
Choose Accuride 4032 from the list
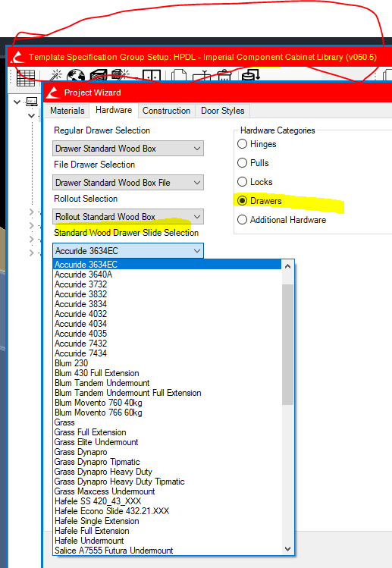(x=167, y=314)
